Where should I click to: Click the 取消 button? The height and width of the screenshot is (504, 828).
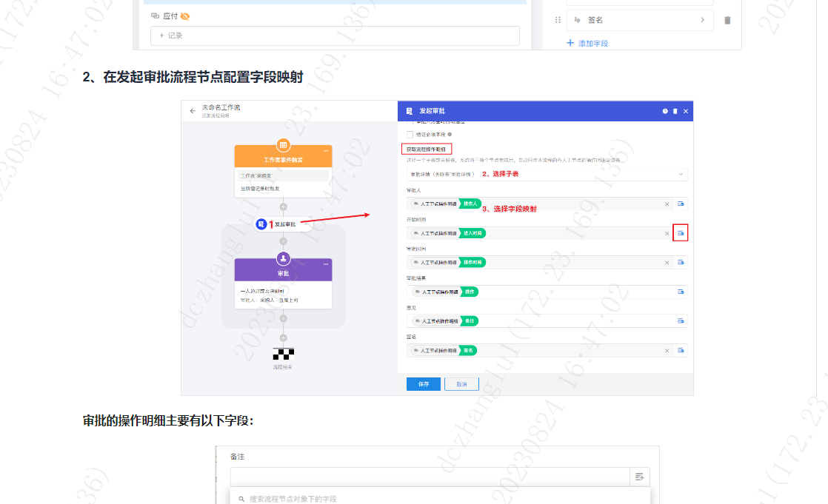pyautogui.click(x=461, y=384)
